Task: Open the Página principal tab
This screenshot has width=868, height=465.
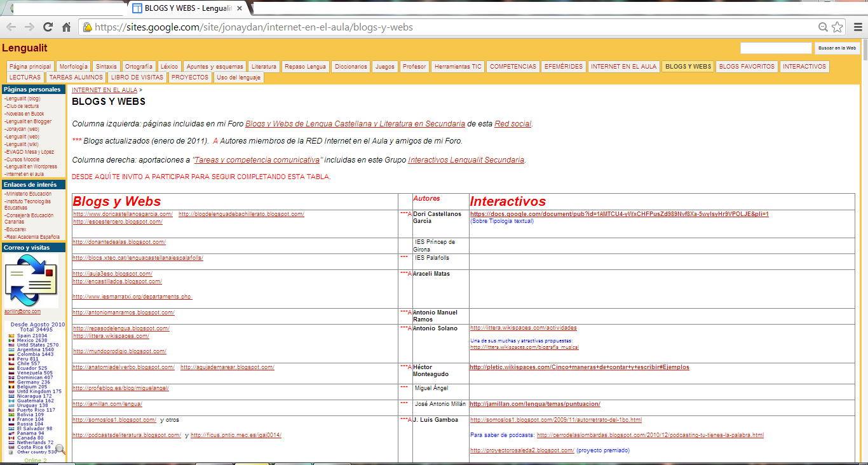Action: click(x=31, y=66)
